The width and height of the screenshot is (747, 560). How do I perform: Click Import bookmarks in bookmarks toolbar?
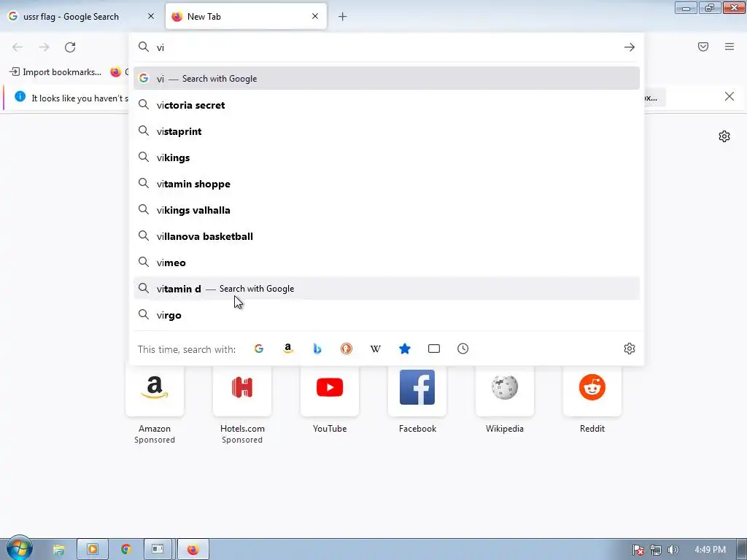point(55,72)
